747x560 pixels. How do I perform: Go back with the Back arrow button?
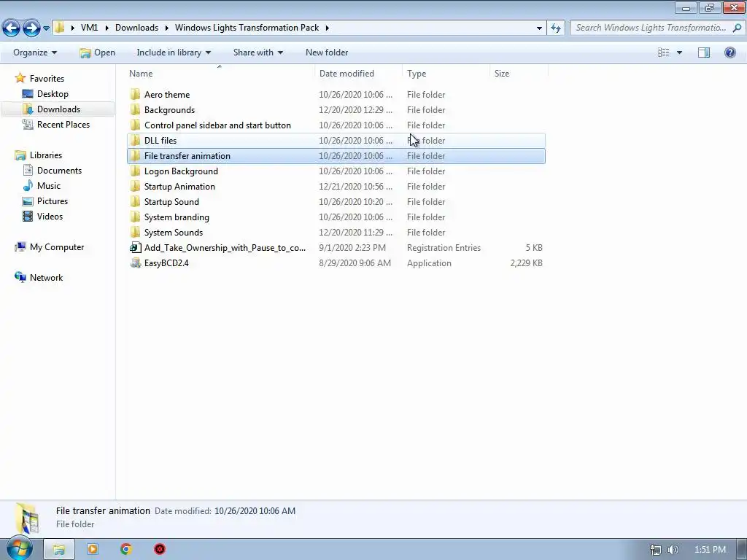12,28
